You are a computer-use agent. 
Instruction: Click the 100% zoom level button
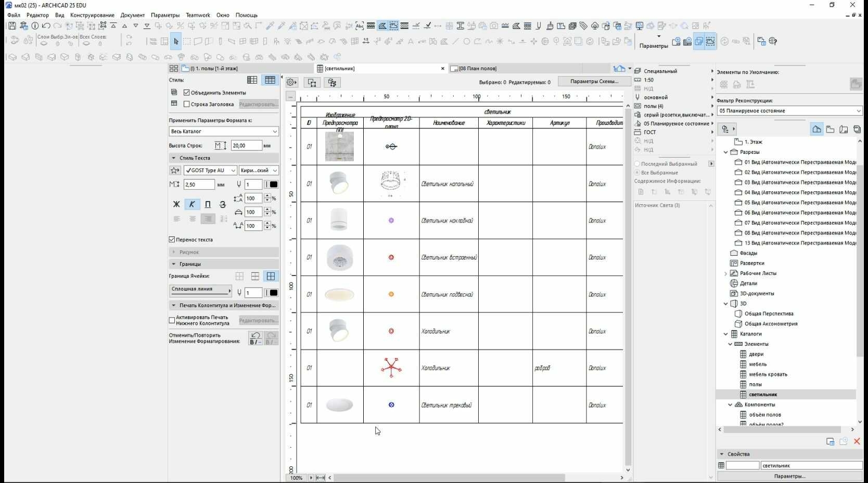click(296, 478)
